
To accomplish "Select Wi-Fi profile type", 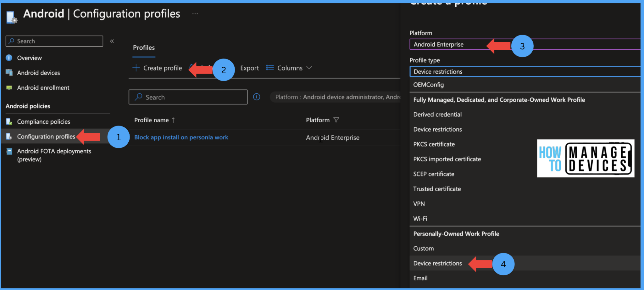I will pyautogui.click(x=420, y=219).
